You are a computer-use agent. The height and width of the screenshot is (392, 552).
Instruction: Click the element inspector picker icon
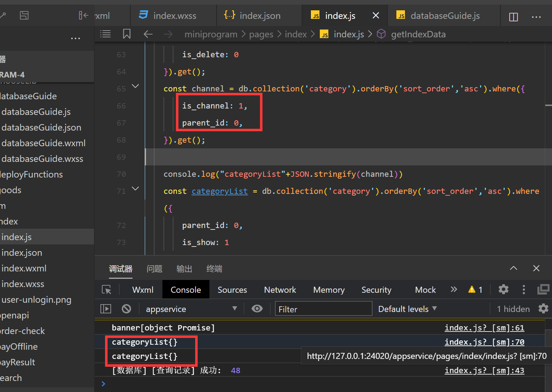coord(106,290)
